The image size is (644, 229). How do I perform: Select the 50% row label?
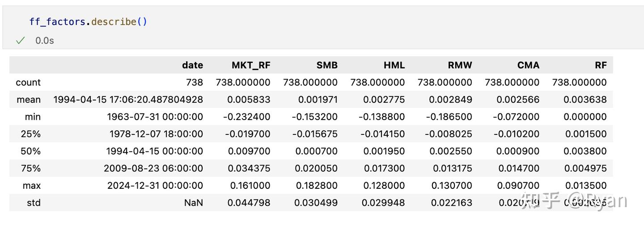[x=30, y=151]
